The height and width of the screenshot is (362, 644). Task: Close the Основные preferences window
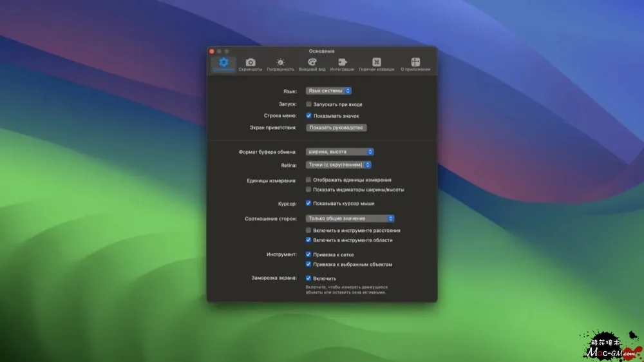212,52
